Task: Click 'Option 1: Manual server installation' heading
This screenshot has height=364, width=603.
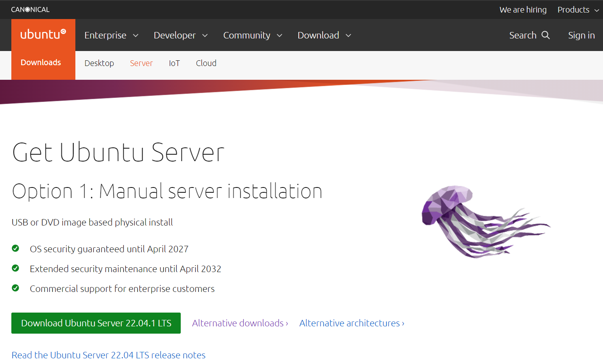Action: [x=167, y=191]
